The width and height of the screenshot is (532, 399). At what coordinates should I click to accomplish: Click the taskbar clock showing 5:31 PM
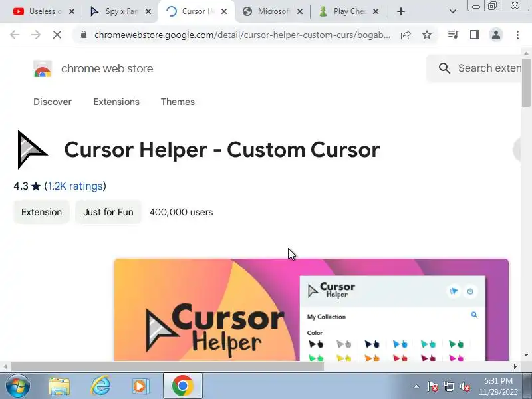tap(498, 386)
